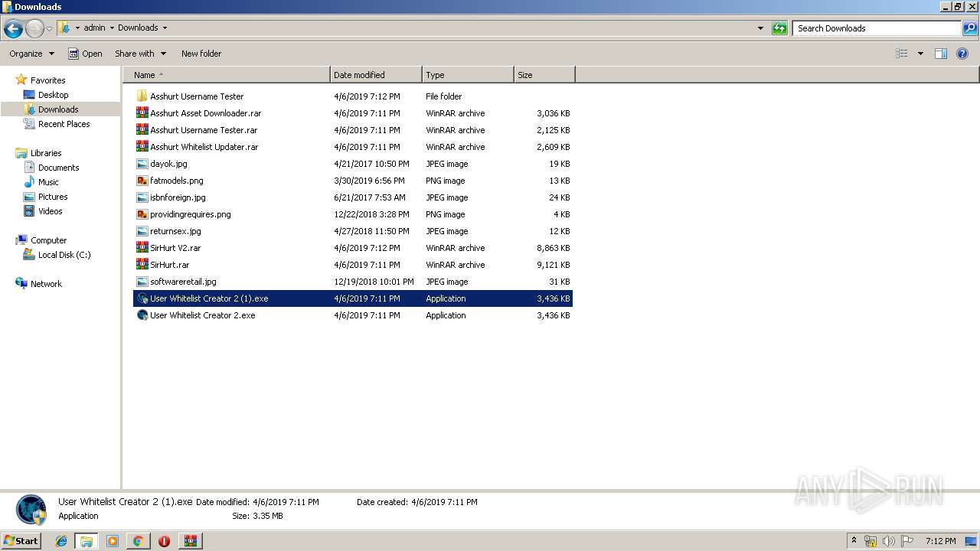Open Windows Media Player from taskbar
This screenshot has width=980, height=551.
tap(113, 541)
